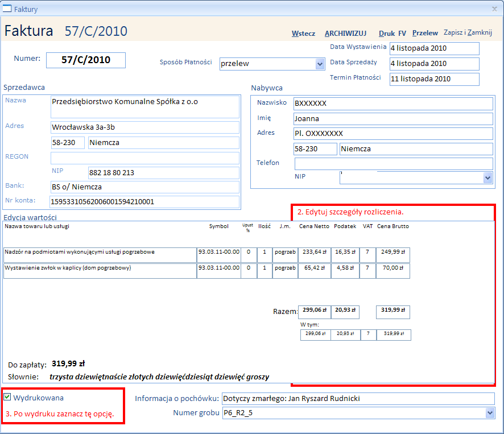Viewport: 504px width, 434px height.
Task: Select item 'Wystawienie zwłok w kaplicy (dom pogrzebowy)'
Action: coord(100,271)
